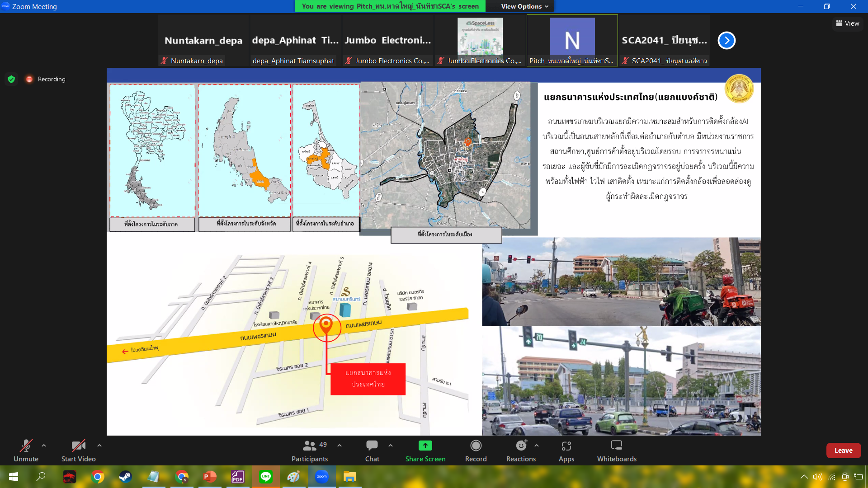This screenshot has width=868, height=488.
Task: Change layout using View button
Action: (848, 23)
